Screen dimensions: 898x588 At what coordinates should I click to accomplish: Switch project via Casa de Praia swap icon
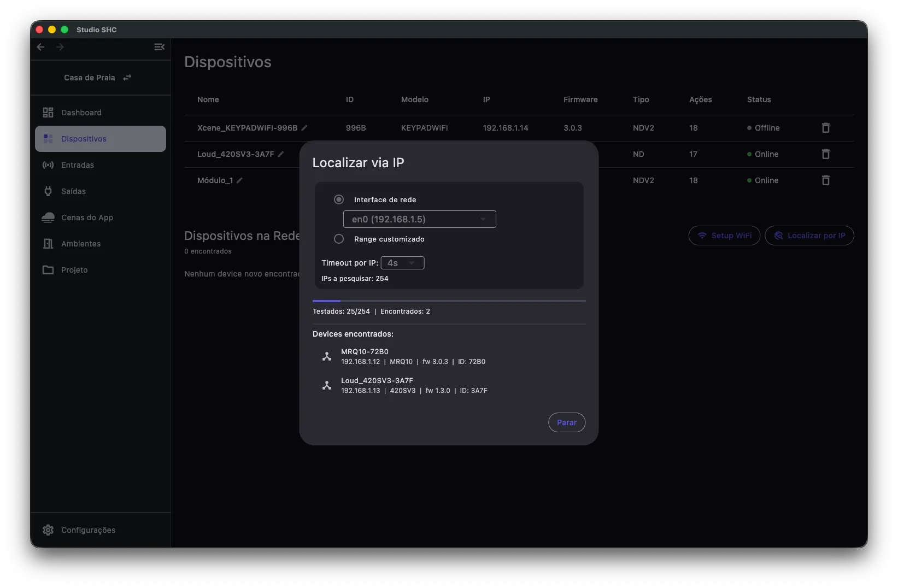(x=127, y=78)
